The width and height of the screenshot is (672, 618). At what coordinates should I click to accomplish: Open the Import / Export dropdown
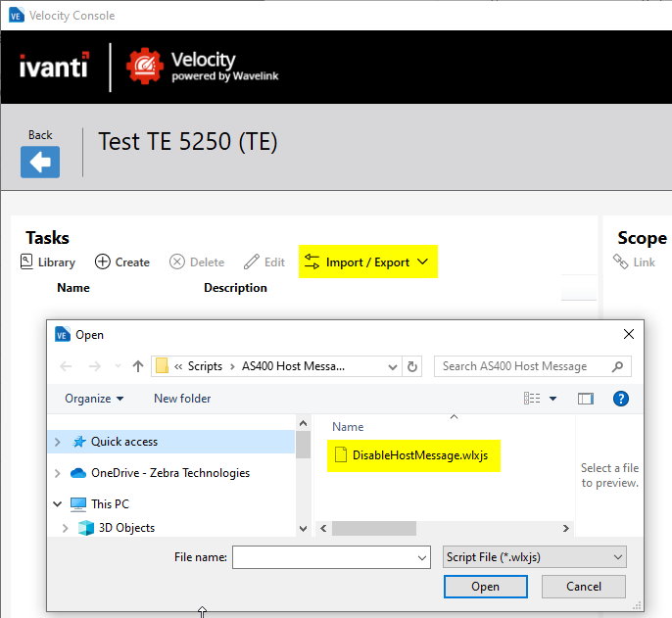tap(367, 261)
